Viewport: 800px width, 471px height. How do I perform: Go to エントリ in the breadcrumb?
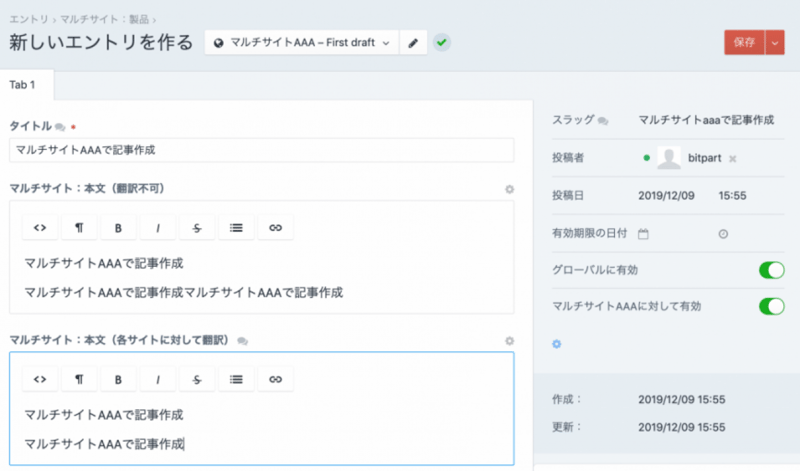click(x=28, y=18)
